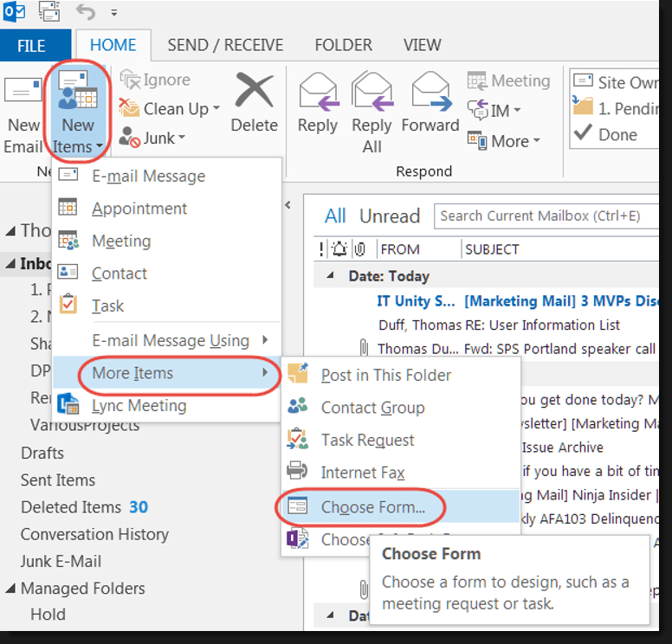Open the Hold folder
This screenshot has width=672, height=644.
click(48, 615)
